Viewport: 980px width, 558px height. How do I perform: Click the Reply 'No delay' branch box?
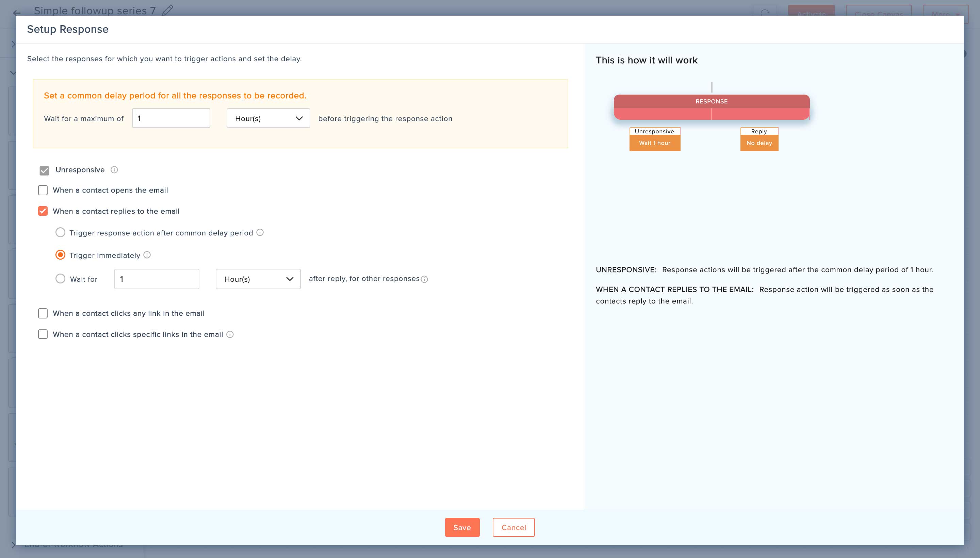point(759,143)
